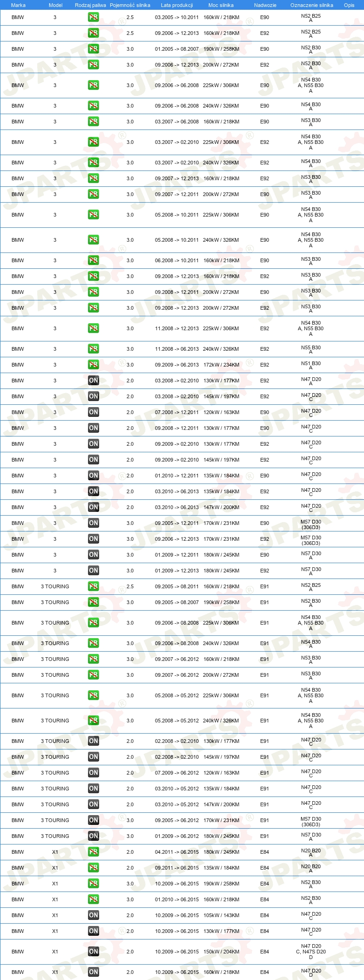Click PB icon for X1 09.2011 -> 06.2015 row

click(x=93, y=868)
